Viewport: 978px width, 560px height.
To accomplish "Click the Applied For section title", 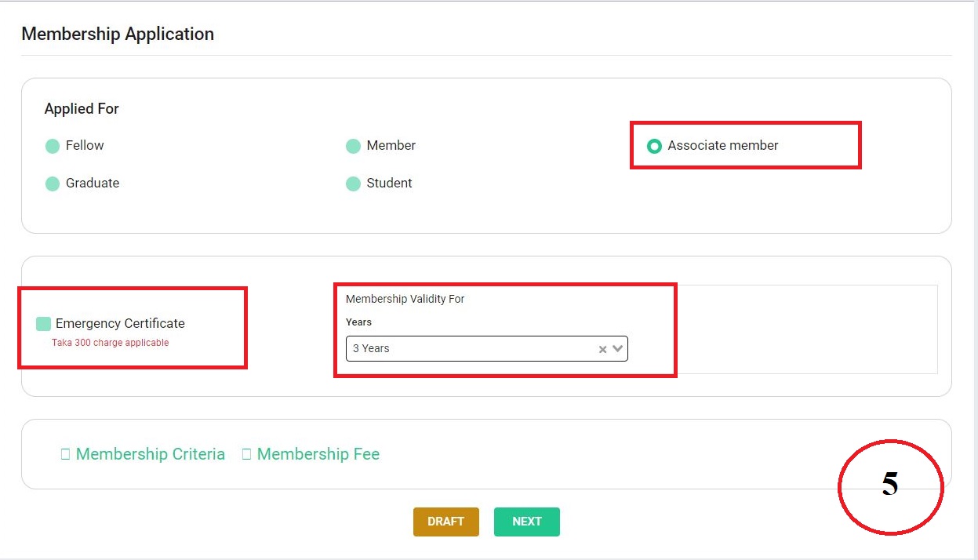I will click(82, 109).
